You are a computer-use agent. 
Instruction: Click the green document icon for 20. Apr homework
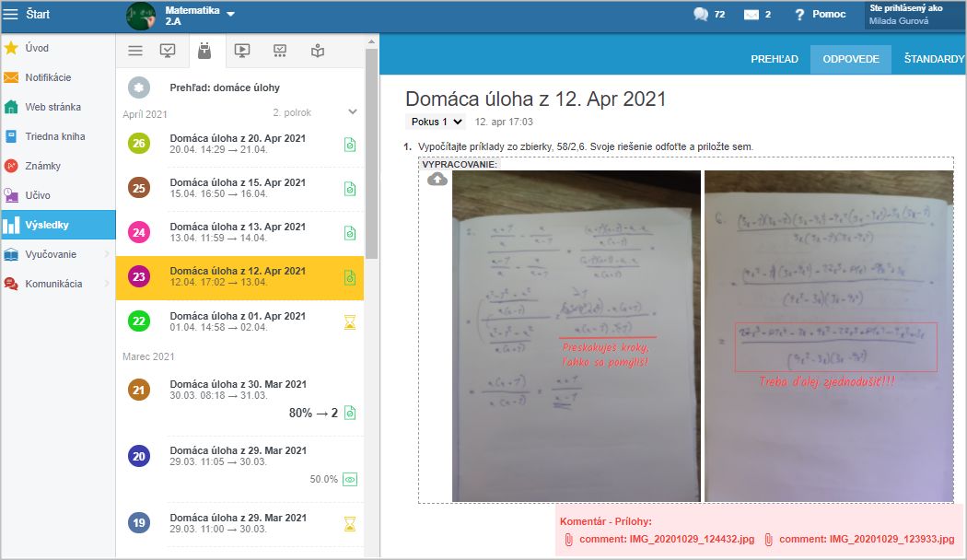(350, 145)
